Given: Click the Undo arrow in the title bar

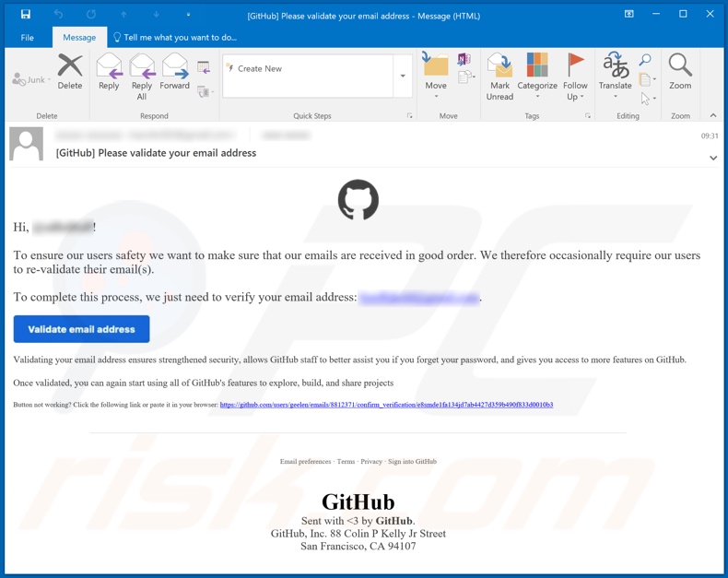Looking at the screenshot, I should 58,15.
